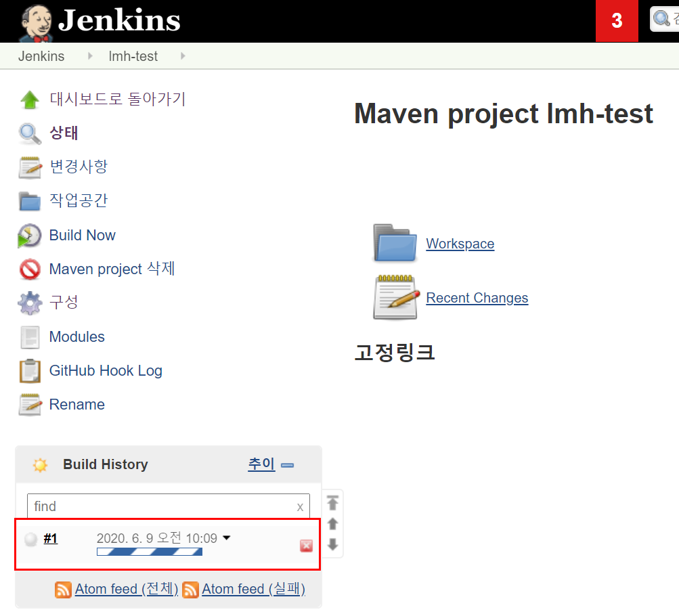
Task: Click the large Recent Changes notepad icon
Action: [x=396, y=297]
